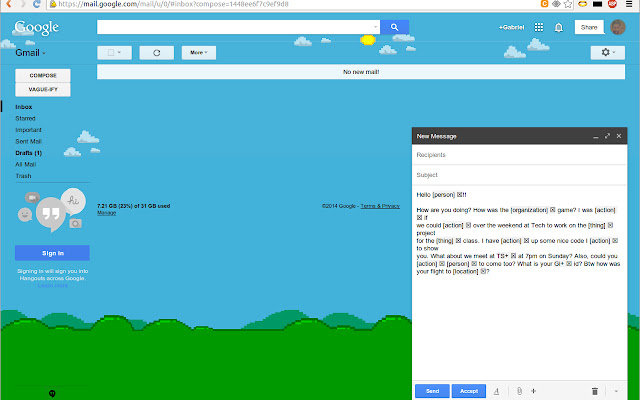Image resolution: width=640 pixels, height=400 pixels.
Task: Open the Gmail product switcher dropdown
Action: click(31, 53)
